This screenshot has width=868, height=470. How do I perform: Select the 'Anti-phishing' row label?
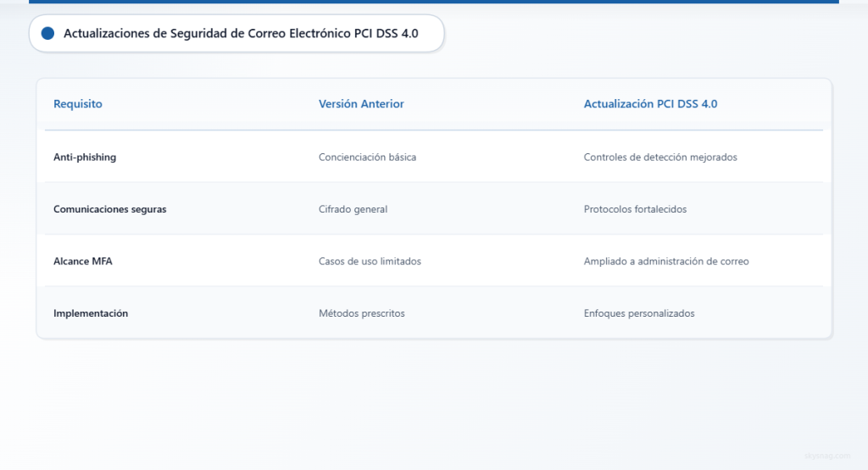tap(85, 157)
